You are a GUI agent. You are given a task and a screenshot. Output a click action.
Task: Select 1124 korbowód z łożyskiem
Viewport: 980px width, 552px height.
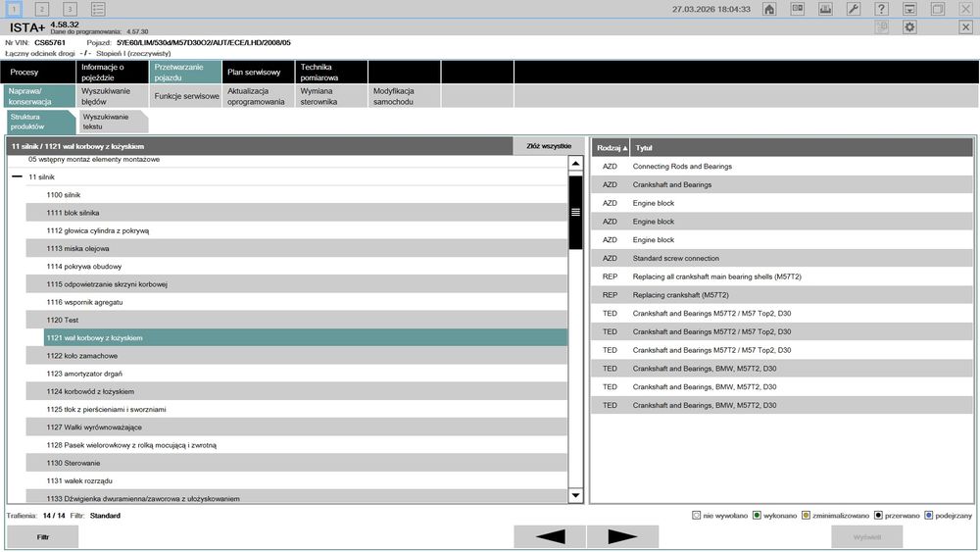[x=296, y=391]
